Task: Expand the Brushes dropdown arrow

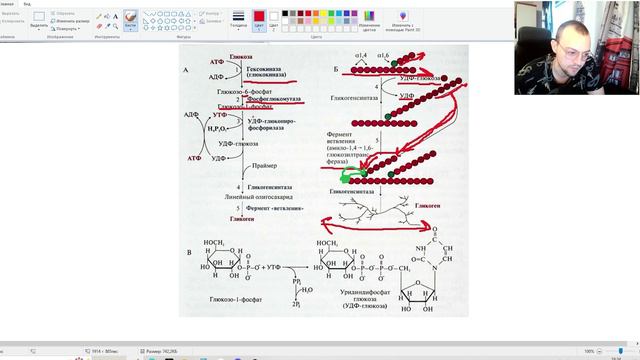Action: pos(130,29)
